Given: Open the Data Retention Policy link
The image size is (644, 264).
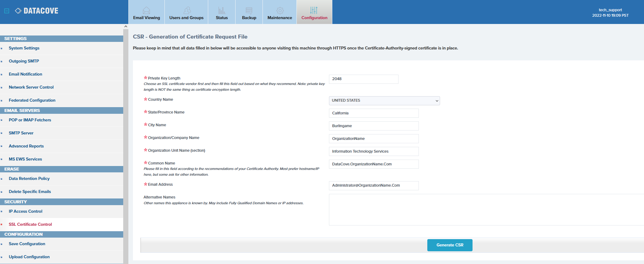Looking at the screenshot, I should pos(29,178).
